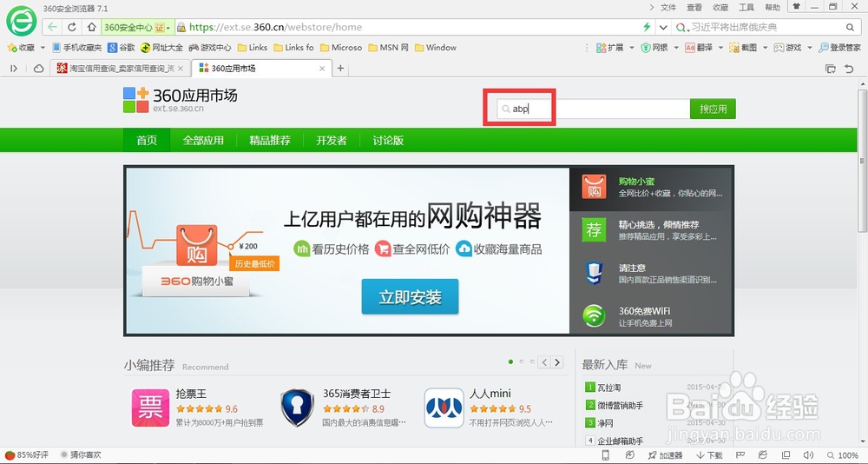The image size is (868, 464).
Task: Open the 工具 menu
Action: (746, 7)
